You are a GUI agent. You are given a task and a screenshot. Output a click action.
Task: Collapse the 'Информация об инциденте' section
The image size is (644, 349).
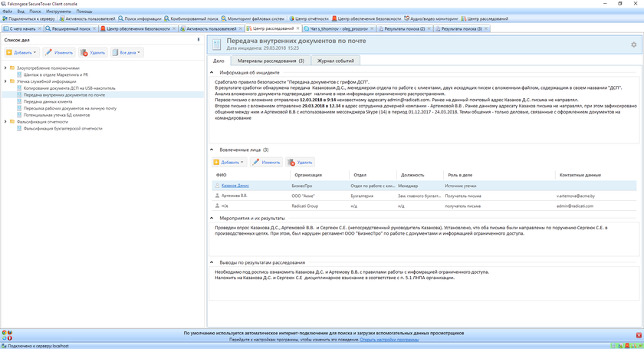[x=213, y=73]
